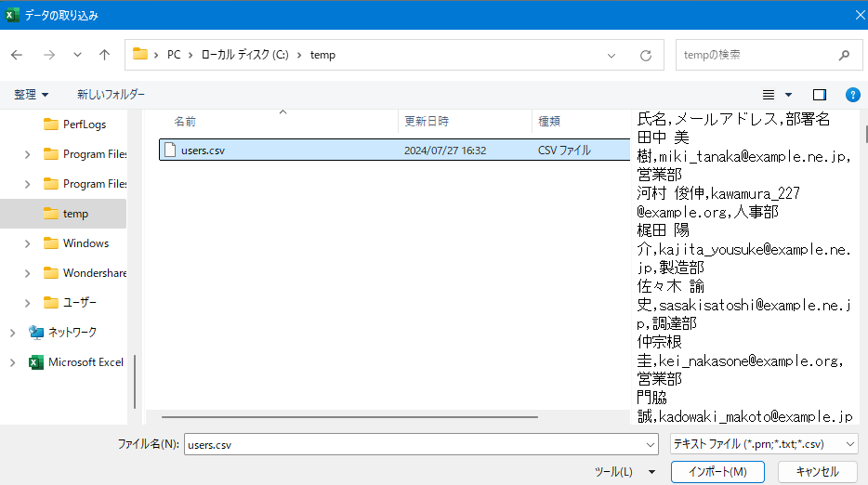The width and height of the screenshot is (868, 485).
Task: Click the CSV ファイル type cell
Action: (x=564, y=151)
